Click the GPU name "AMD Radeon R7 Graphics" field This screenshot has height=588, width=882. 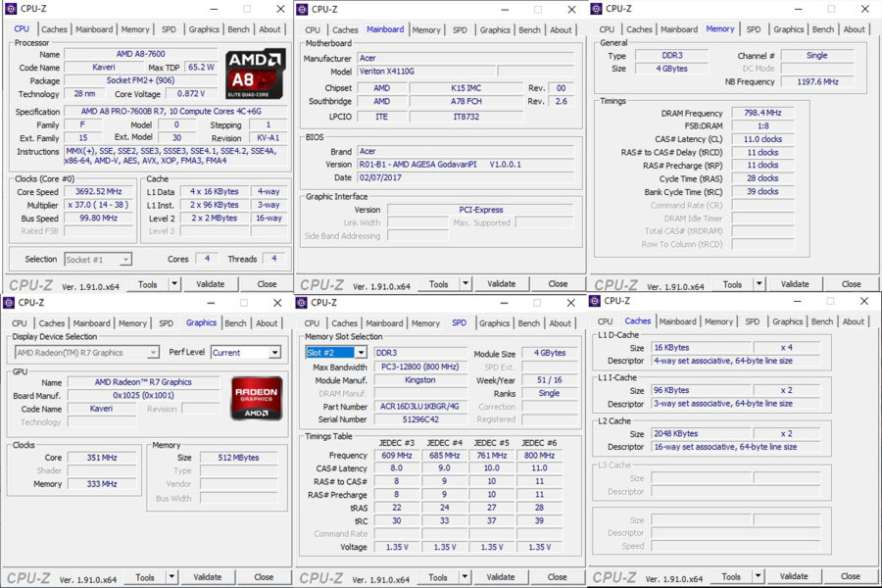[x=143, y=382]
